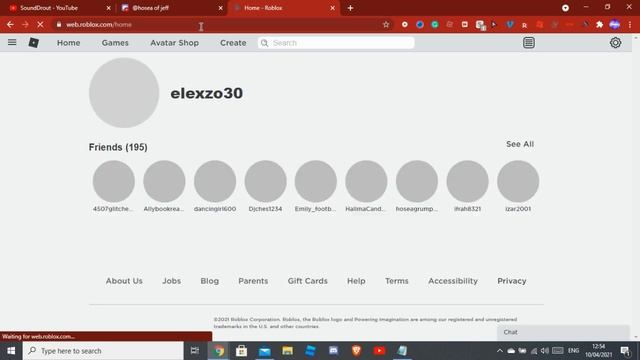
Task: Close the @hosea of jeff tab
Action: coord(220,8)
